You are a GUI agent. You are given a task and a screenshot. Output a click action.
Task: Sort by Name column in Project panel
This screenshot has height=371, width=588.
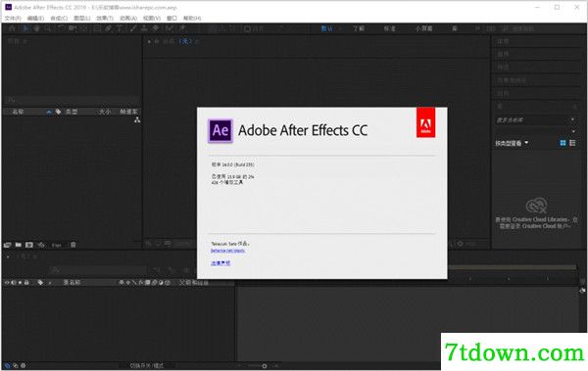(18, 112)
